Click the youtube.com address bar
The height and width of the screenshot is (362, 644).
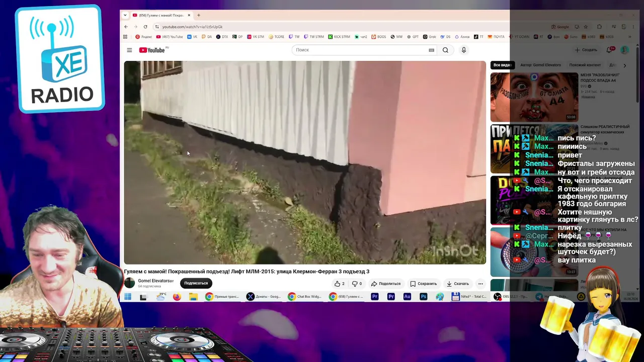click(352, 27)
